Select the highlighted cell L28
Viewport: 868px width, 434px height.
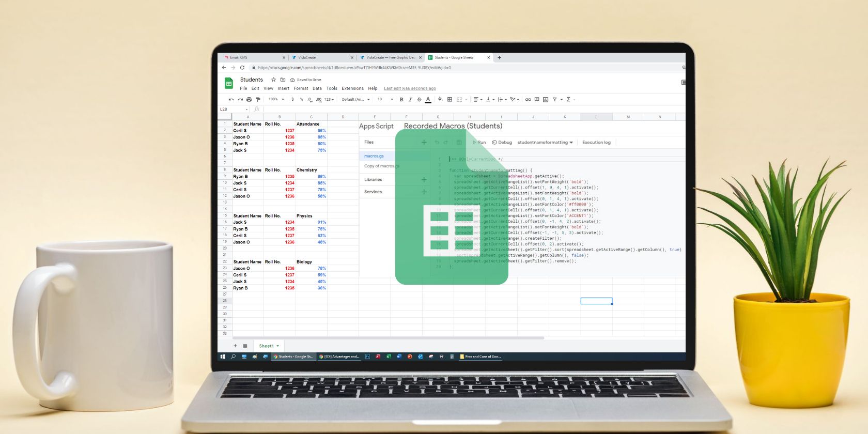pos(596,301)
